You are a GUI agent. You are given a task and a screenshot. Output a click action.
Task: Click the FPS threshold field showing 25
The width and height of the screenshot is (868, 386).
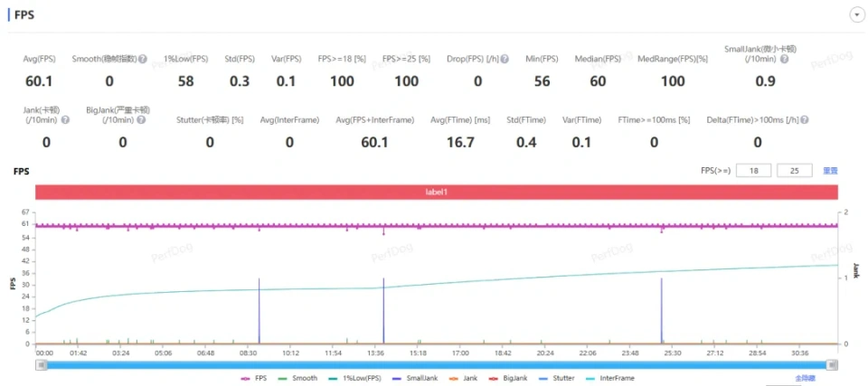(x=794, y=171)
